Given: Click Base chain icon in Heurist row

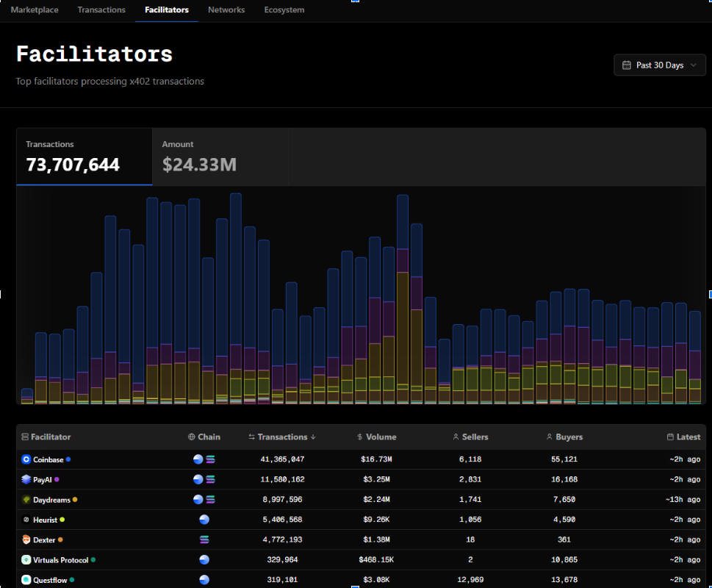Looking at the screenshot, I should (x=204, y=520).
